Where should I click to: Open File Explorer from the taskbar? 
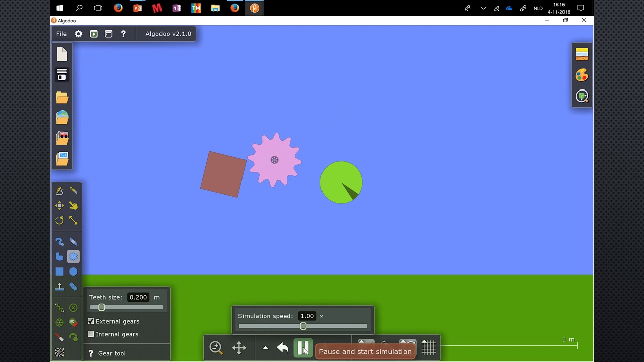(x=215, y=8)
